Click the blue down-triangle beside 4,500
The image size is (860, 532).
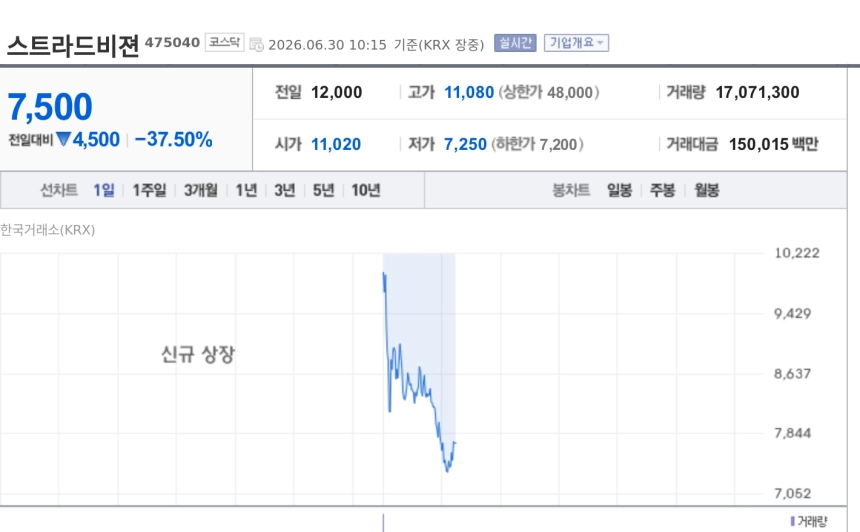point(64,139)
